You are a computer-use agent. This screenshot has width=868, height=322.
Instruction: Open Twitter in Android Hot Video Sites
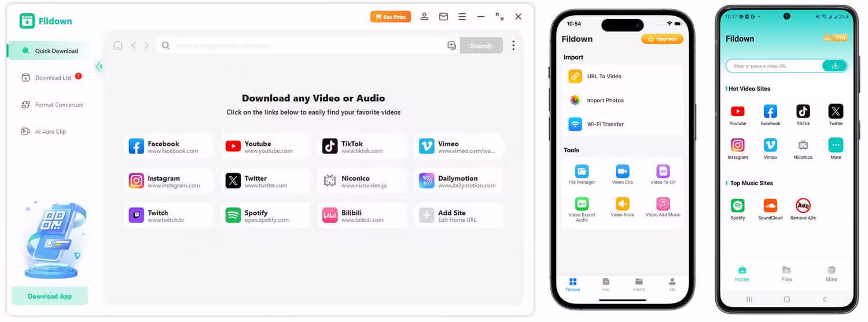836,115
